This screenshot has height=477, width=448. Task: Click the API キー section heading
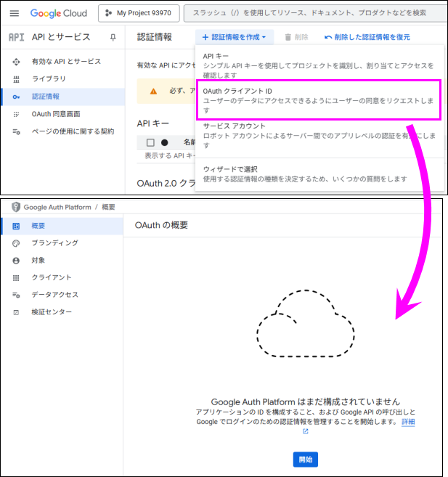pyautogui.click(x=153, y=124)
